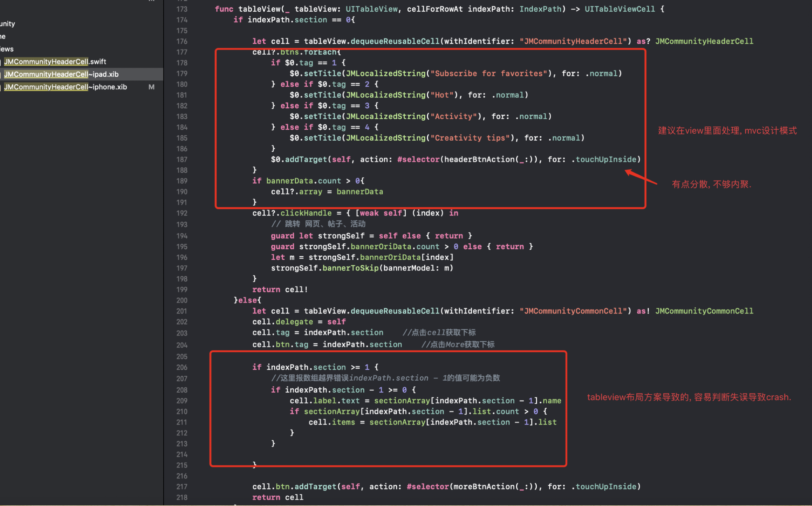Click red annotation about tableview crash
The width and height of the screenshot is (812, 506).
[x=689, y=397]
